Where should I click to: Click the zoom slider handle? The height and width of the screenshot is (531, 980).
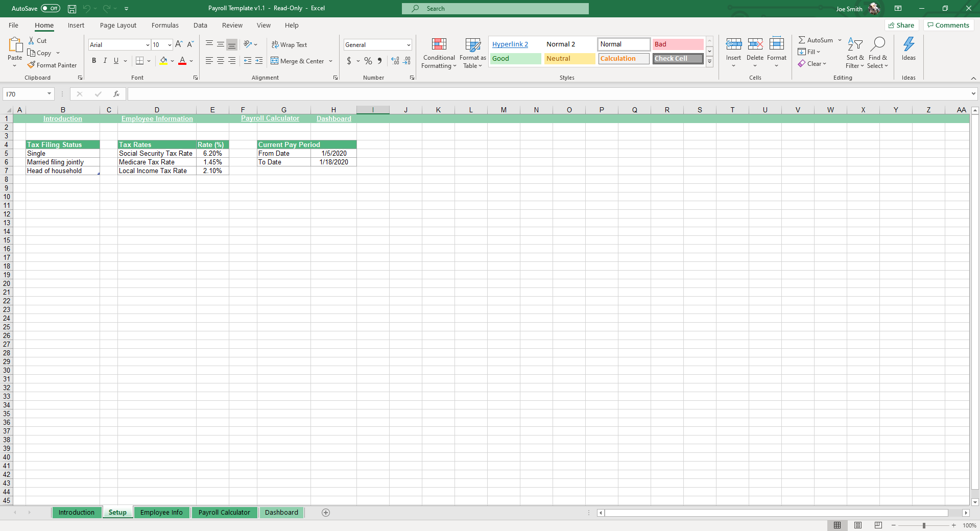tap(924, 525)
